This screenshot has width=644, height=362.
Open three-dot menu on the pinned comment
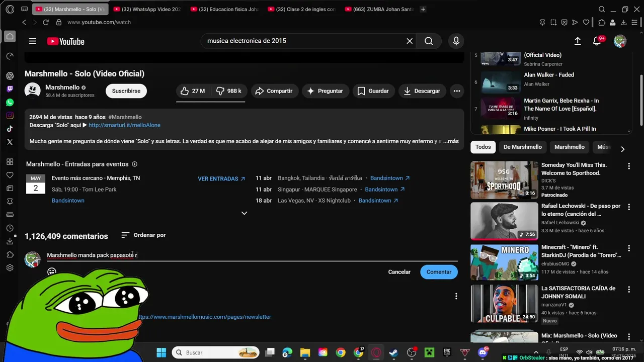pos(456,297)
